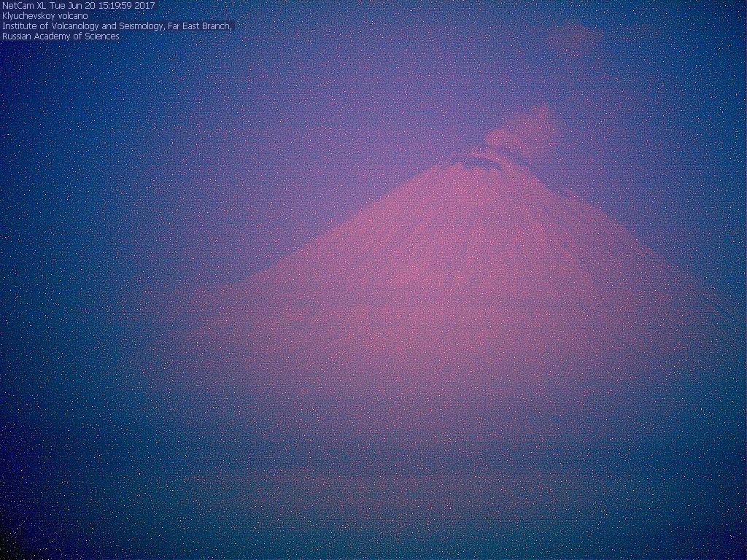Click the 'Institute of Volcanology and Seismology, Far East Branch,' line

pos(117,26)
